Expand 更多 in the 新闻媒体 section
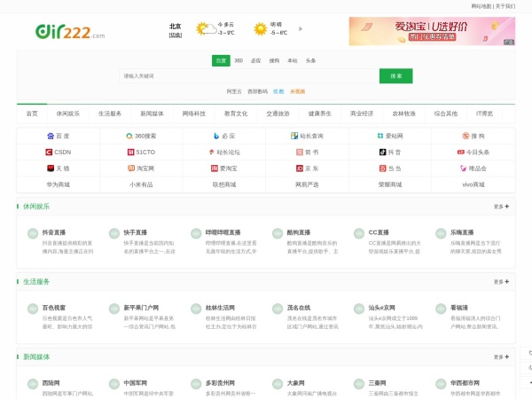This screenshot has width=532, height=399. tap(501, 356)
